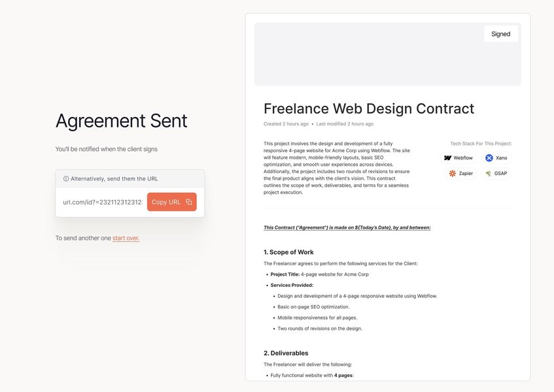Click the gray contract cover image area

click(x=388, y=54)
